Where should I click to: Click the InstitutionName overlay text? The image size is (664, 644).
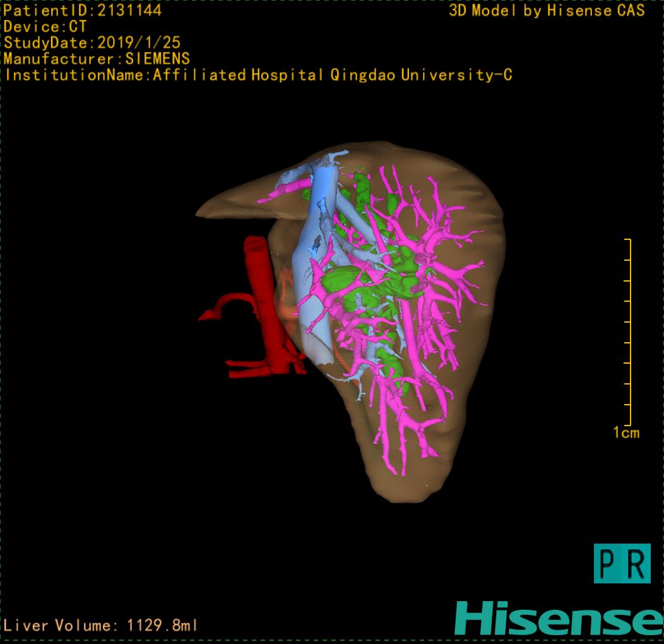(258, 75)
